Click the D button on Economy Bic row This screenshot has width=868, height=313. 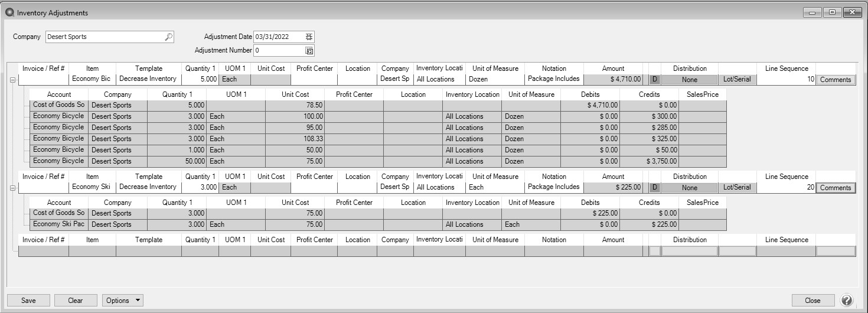[x=654, y=79]
